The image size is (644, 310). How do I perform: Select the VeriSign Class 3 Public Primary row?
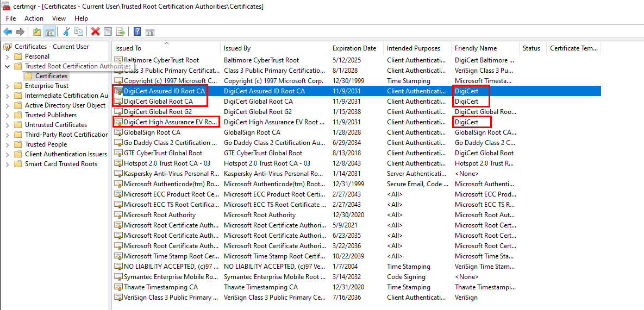357,298
